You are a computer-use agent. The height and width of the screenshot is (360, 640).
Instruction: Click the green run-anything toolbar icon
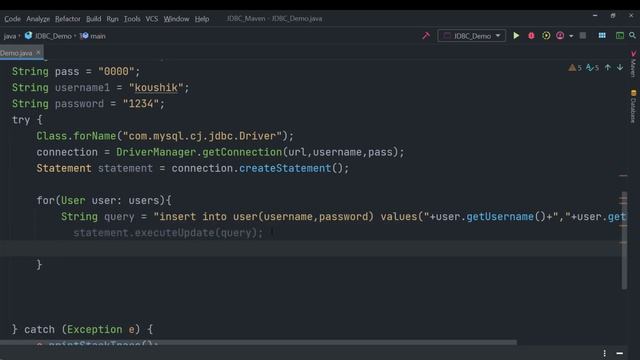tap(620, 36)
